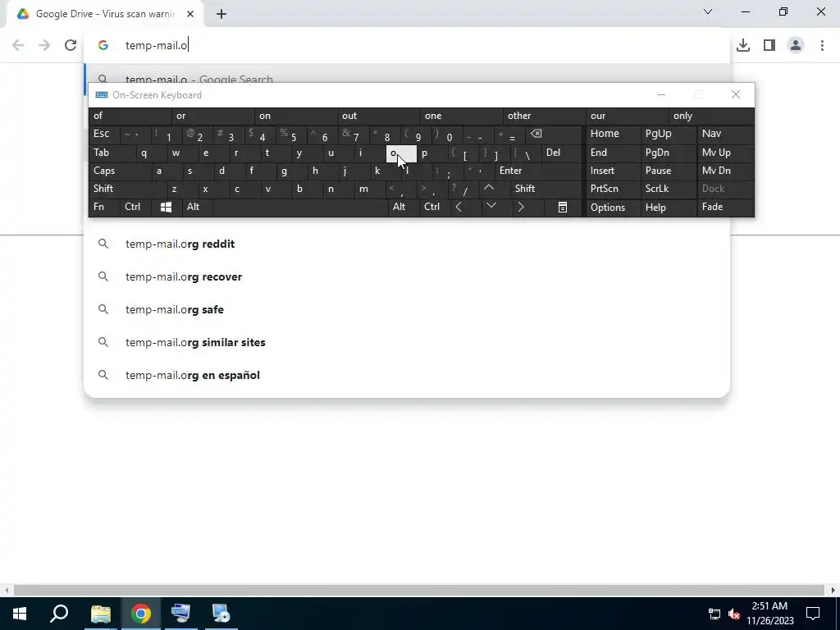
Task: Click Fade key on On-Screen Keyboard
Action: tap(725, 207)
